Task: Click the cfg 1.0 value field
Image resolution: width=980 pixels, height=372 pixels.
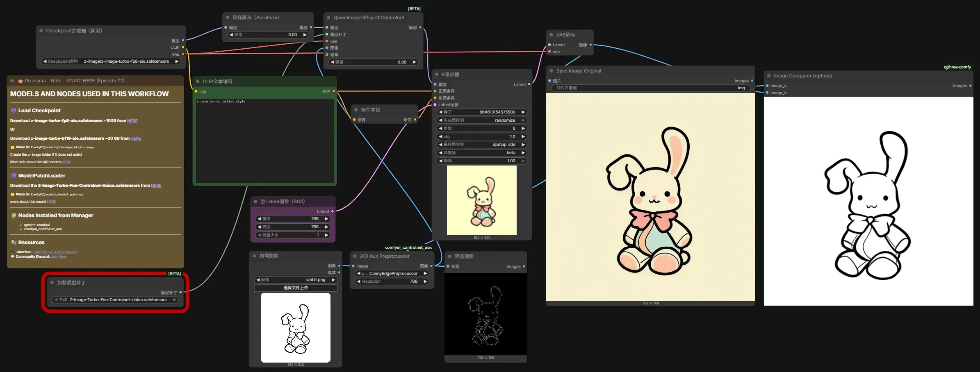Action: pos(482,137)
